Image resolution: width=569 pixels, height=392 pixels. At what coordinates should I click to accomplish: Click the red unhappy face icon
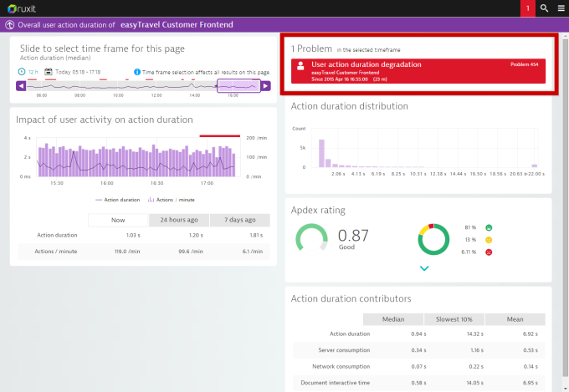[489, 252]
